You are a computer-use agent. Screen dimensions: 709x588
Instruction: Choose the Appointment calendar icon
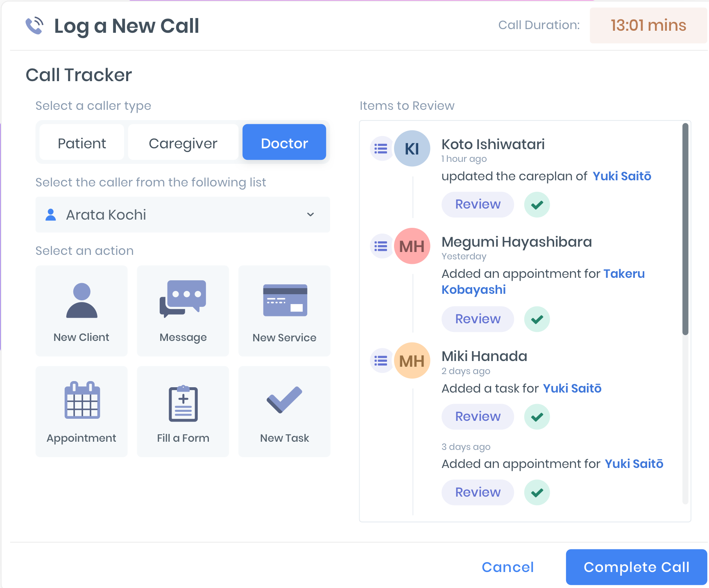[82, 400]
